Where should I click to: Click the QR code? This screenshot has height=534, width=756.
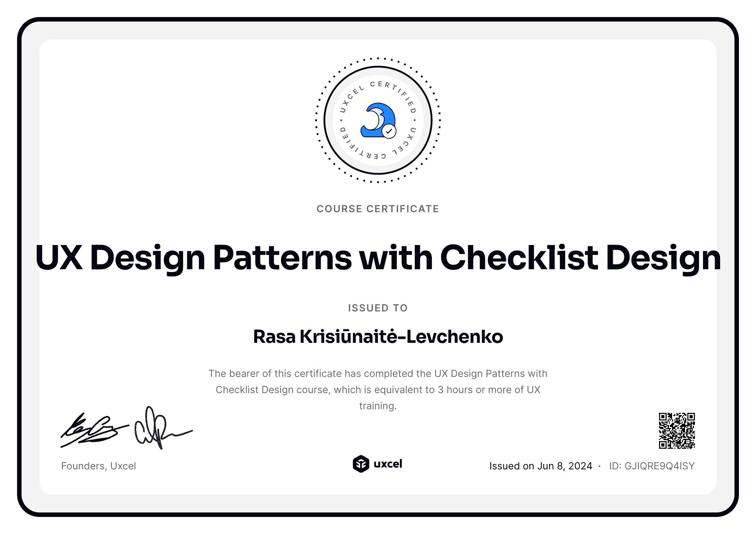point(677,431)
